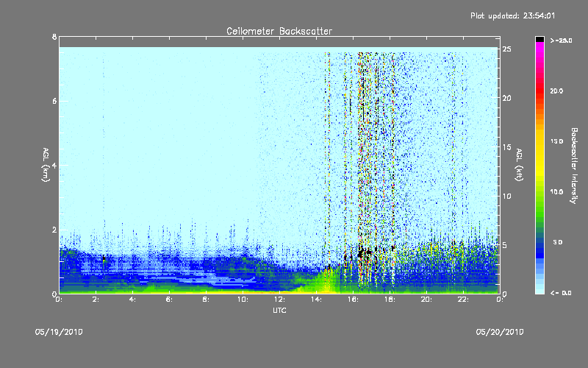This screenshot has width=588, height=368.
Task: Click the "4" tick on km axis
Action: [x=54, y=165]
